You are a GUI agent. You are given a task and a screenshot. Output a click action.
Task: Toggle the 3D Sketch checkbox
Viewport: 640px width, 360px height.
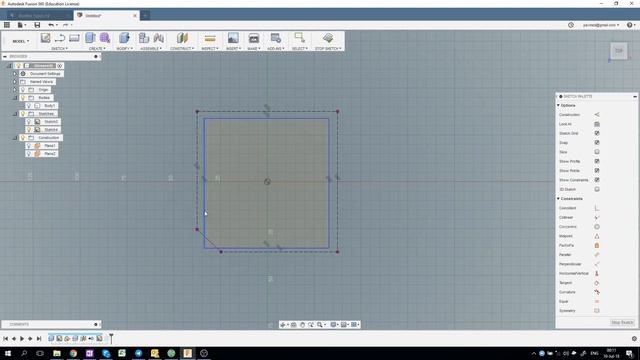(597, 189)
